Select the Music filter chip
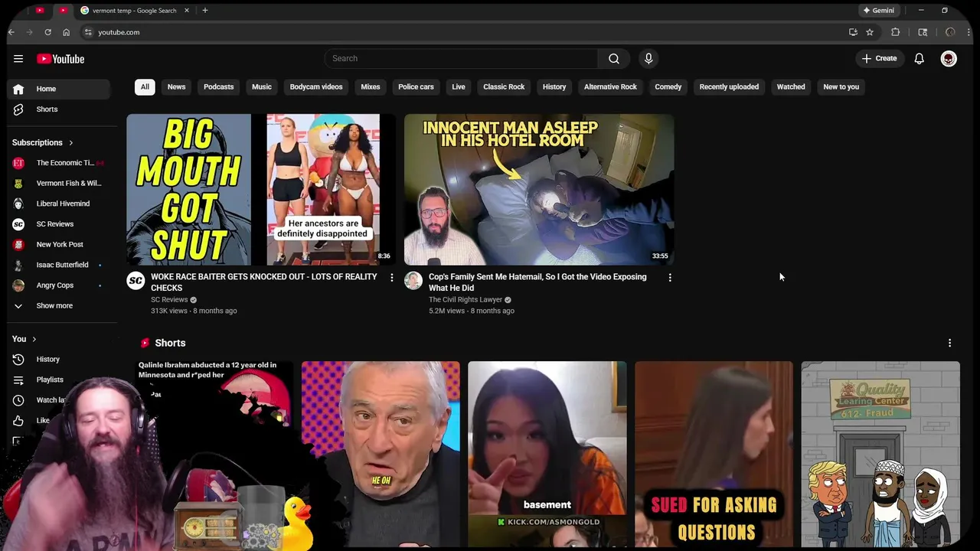The height and width of the screenshot is (551, 980). [x=262, y=86]
